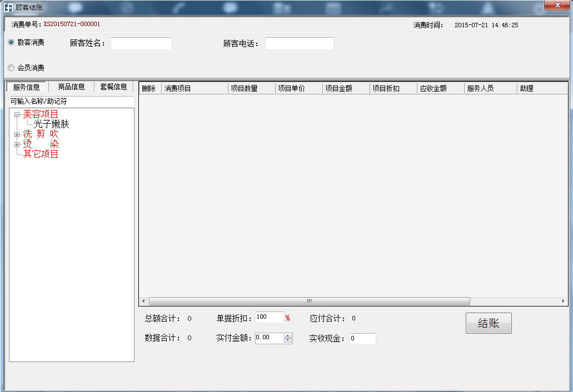The image size is (573, 392).
Task: Expand the 烫染 tree node
Action: click(17, 144)
